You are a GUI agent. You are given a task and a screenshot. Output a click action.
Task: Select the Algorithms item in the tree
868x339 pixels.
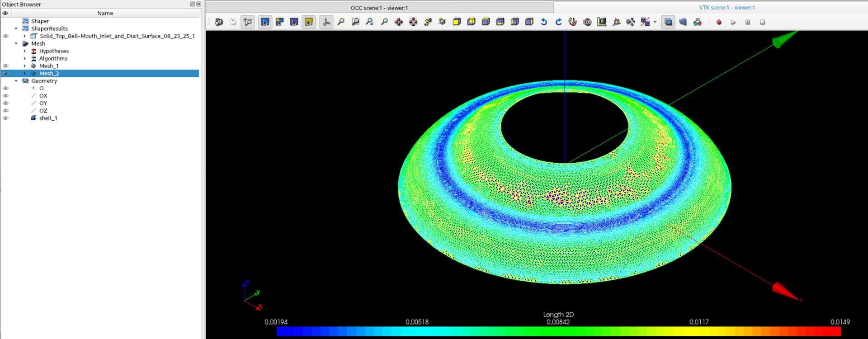pyautogui.click(x=53, y=58)
